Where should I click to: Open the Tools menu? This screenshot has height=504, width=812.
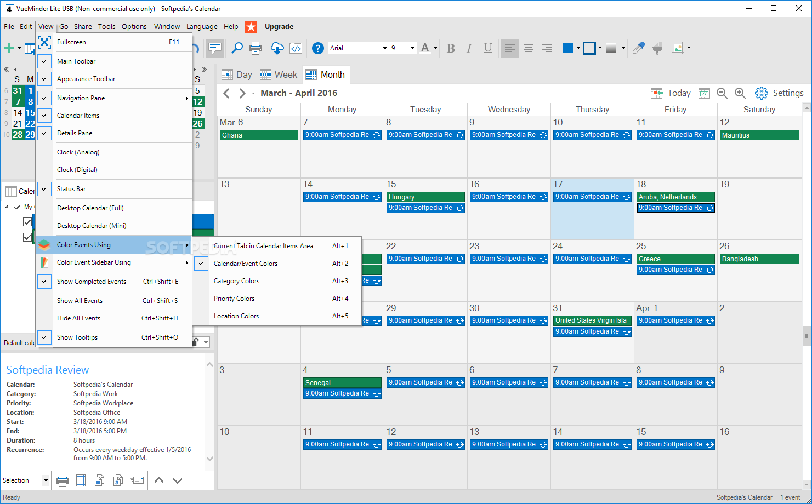[106, 26]
